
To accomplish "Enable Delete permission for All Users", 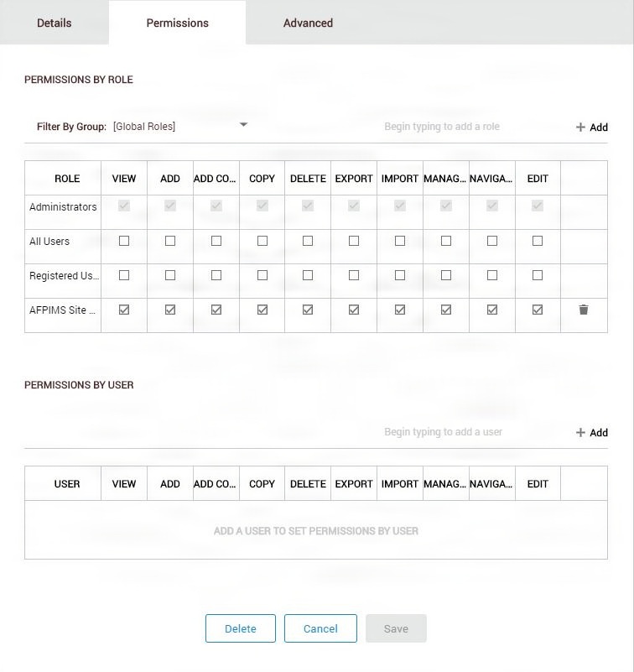I will (308, 241).
